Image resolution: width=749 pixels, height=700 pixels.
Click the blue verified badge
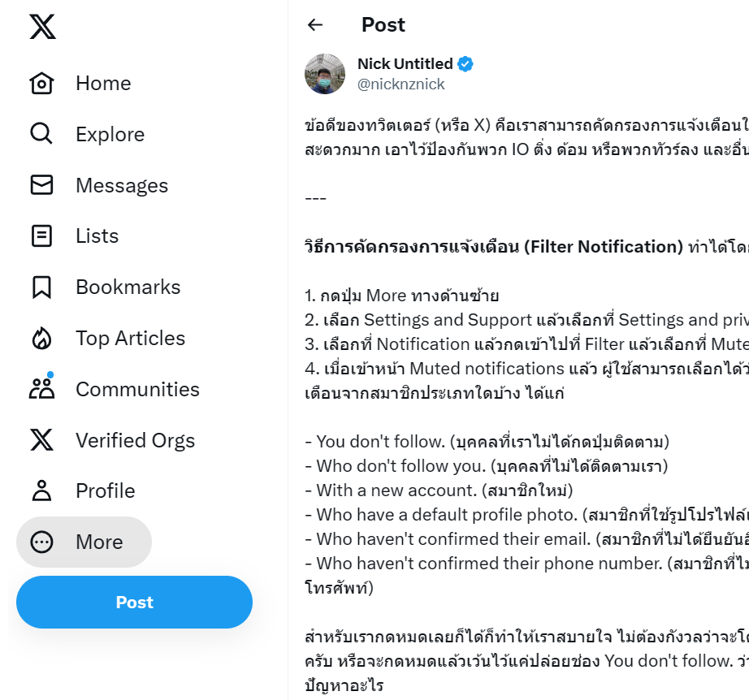click(x=466, y=64)
